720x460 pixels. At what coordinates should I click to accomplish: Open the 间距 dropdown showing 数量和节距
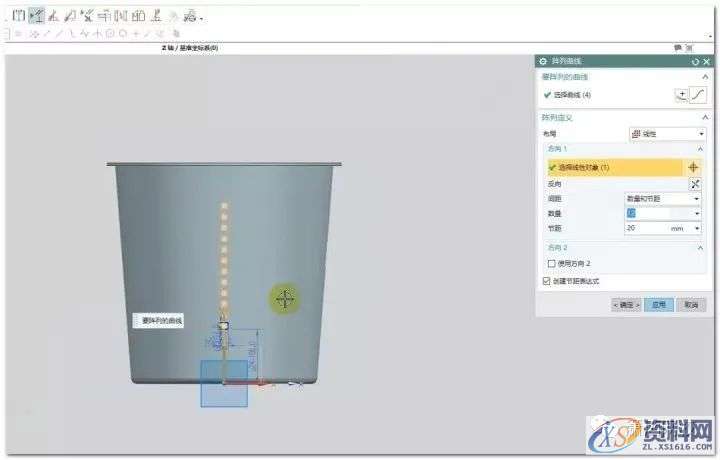click(x=664, y=198)
